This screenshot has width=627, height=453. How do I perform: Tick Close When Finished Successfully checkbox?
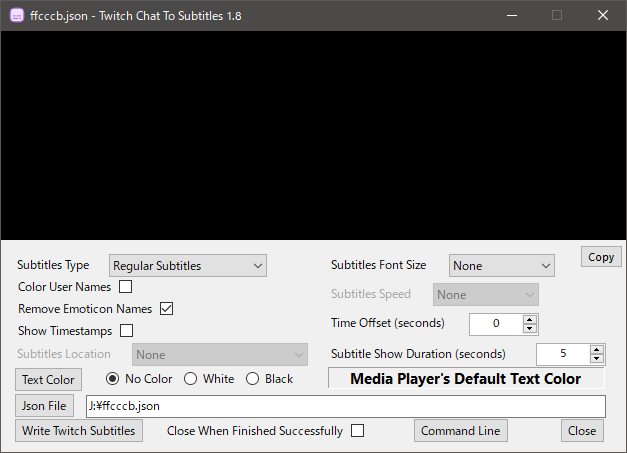357,431
